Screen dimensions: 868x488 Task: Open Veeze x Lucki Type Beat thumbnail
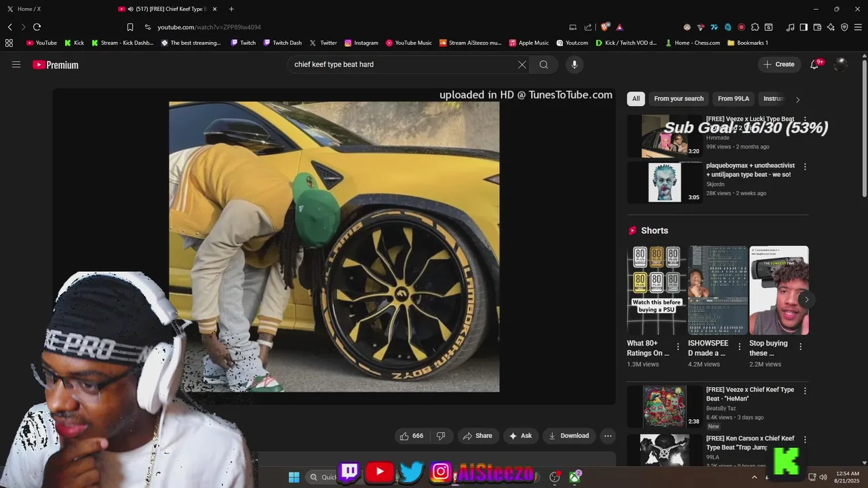point(665,136)
